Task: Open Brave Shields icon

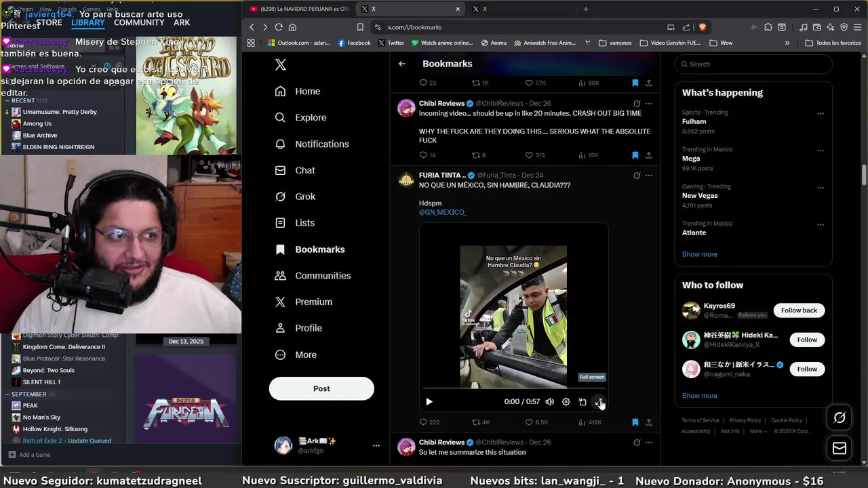Action: [702, 27]
